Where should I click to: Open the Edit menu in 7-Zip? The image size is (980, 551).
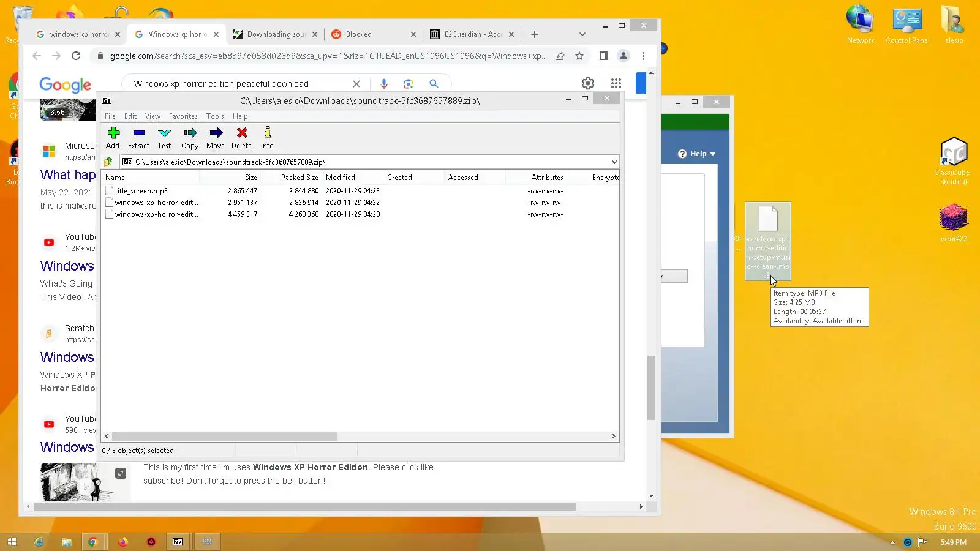[130, 116]
